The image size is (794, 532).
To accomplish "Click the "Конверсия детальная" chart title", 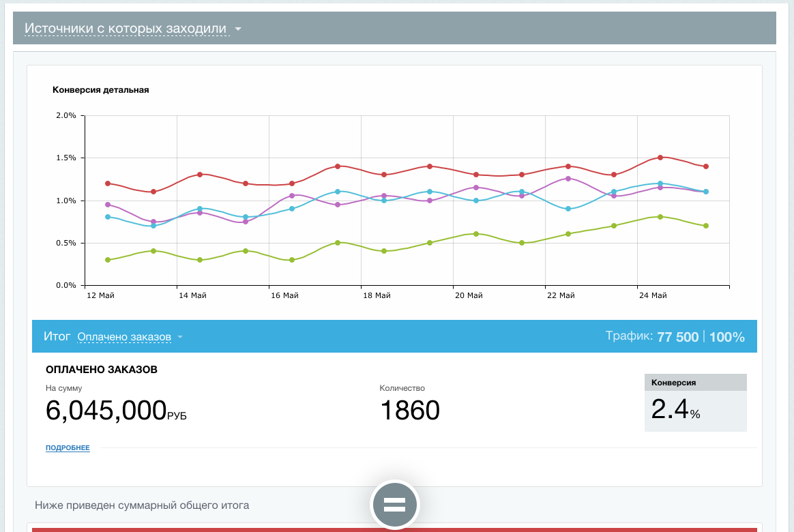I will pos(100,89).
